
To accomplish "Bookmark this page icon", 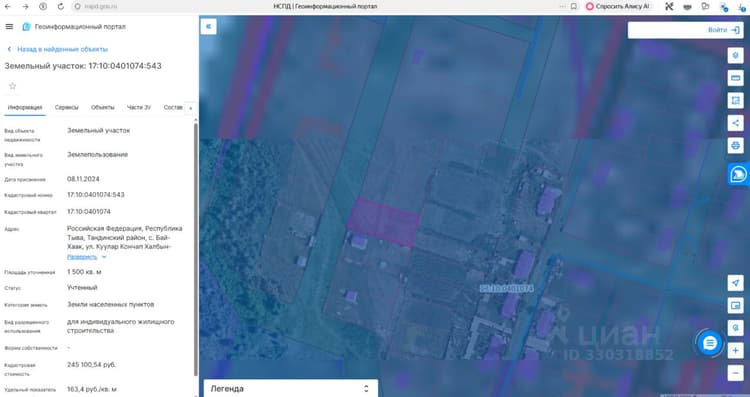I will [x=574, y=6].
